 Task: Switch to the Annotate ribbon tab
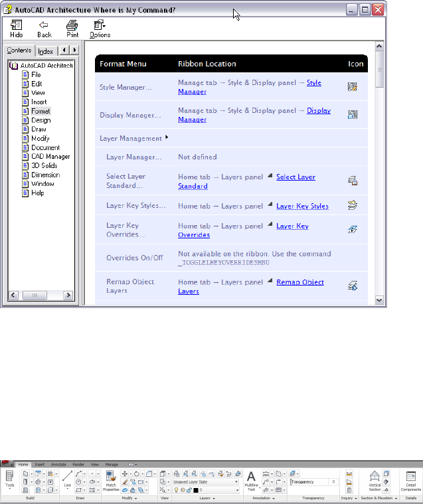pos(58,464)
